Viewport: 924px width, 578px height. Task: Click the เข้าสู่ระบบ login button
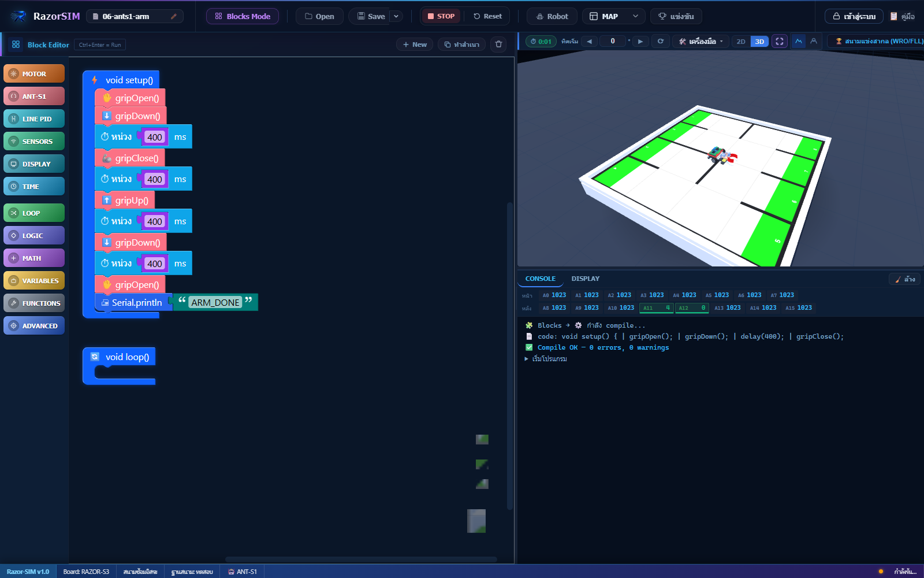tap(854, 16)
